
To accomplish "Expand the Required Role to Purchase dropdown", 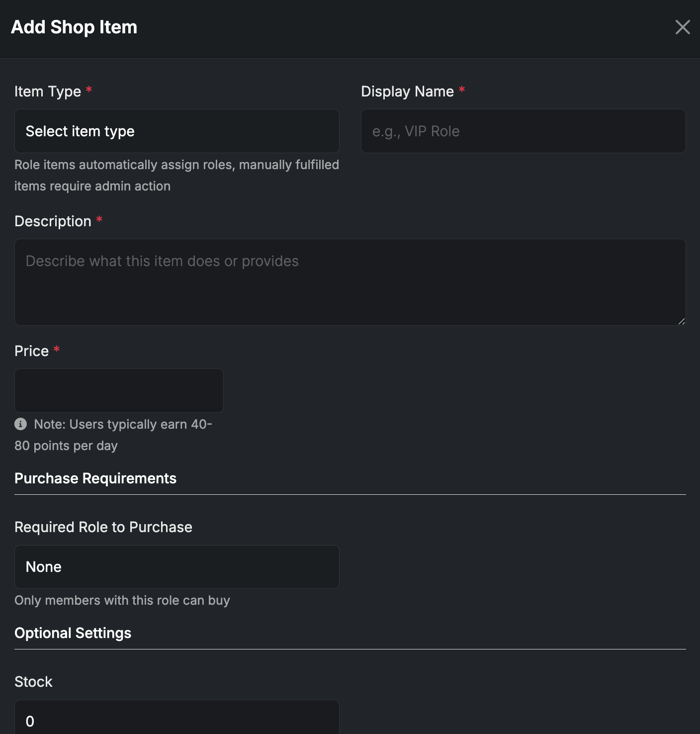I will [x=176, y=567].
